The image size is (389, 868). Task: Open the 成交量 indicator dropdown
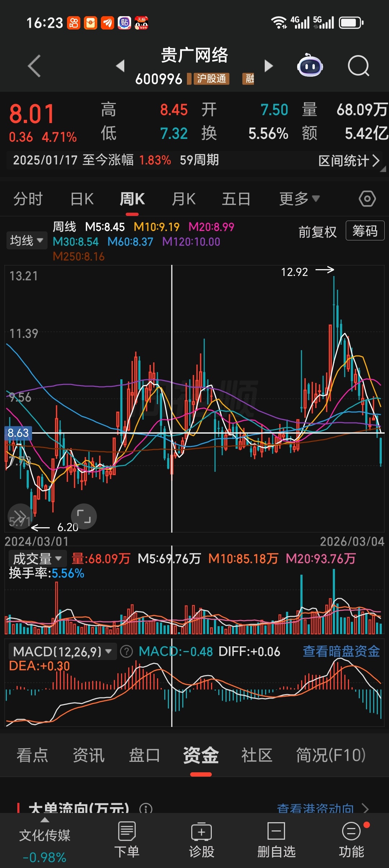37,559
